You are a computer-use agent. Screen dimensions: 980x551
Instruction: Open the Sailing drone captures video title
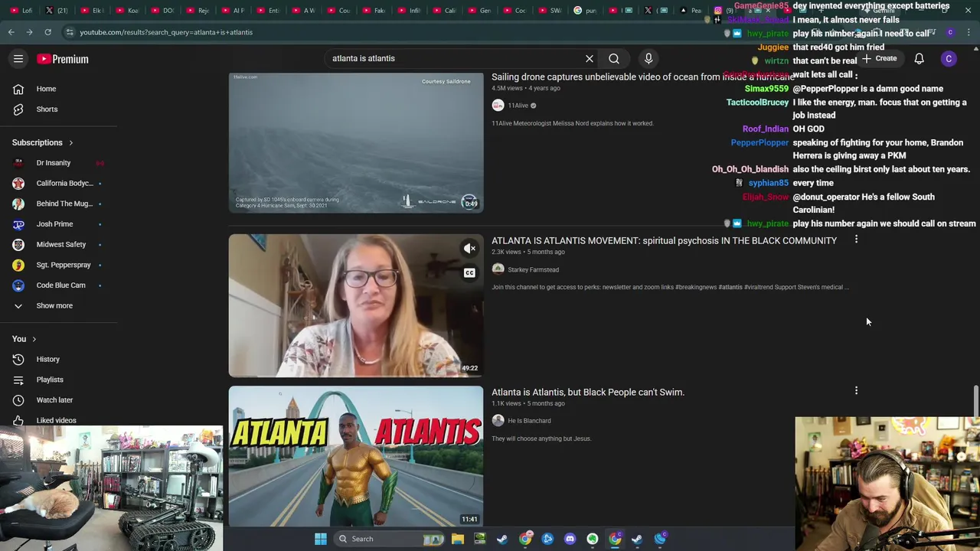pos(642,77)
